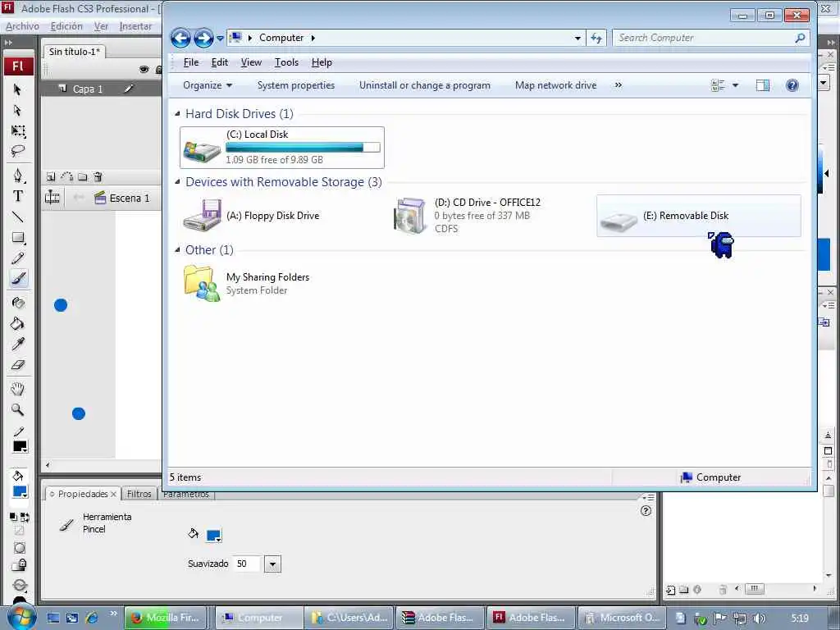Screen dimensions: 840x630
Task: Select the Sin título-1 document tab
Action: tap(75, 52)
